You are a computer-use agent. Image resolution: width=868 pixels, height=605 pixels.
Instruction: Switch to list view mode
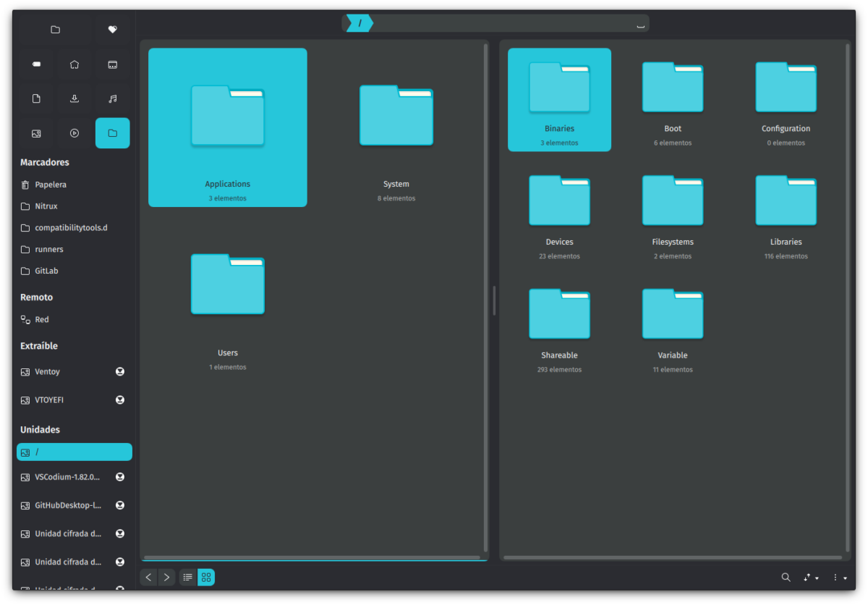click(x=187, y=577)
